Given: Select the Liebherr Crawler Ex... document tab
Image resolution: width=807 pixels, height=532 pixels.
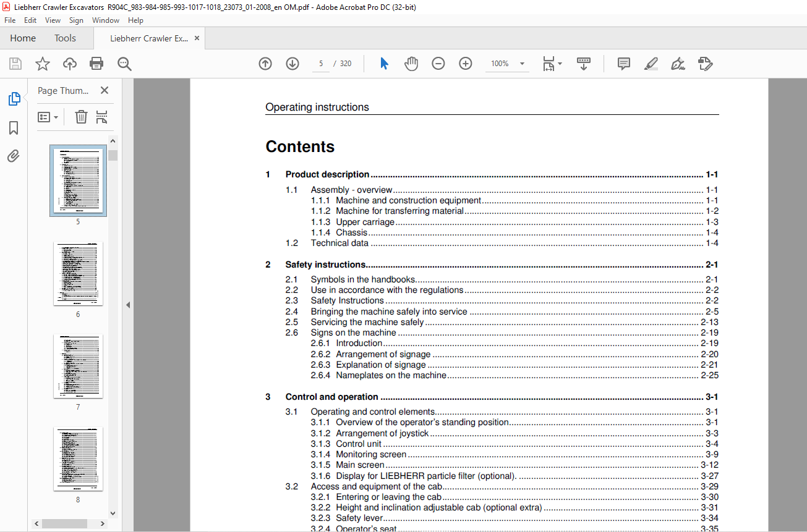Looking at the screenshot, I should (148, 38).
